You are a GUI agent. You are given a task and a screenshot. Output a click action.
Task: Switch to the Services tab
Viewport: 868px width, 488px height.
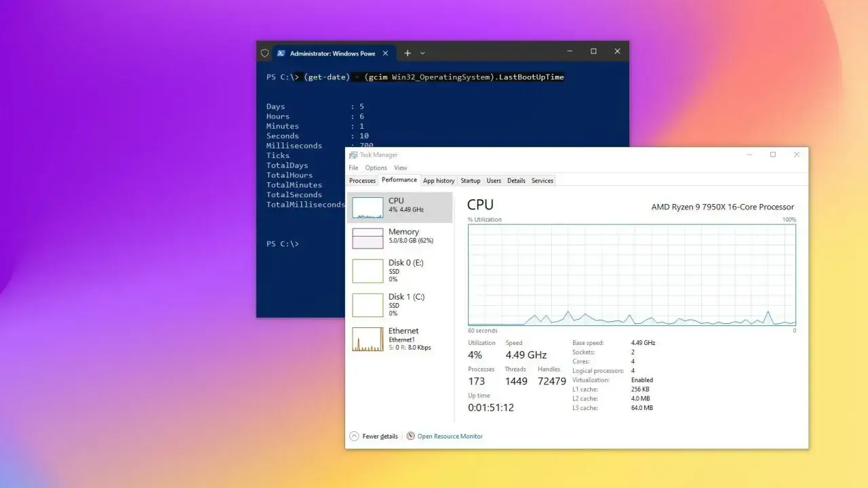(542, 181)
